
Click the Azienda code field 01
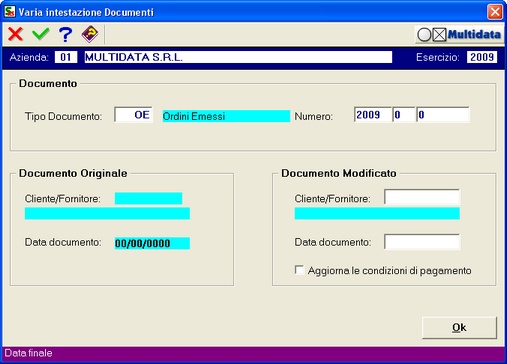(x=66, y=57)
